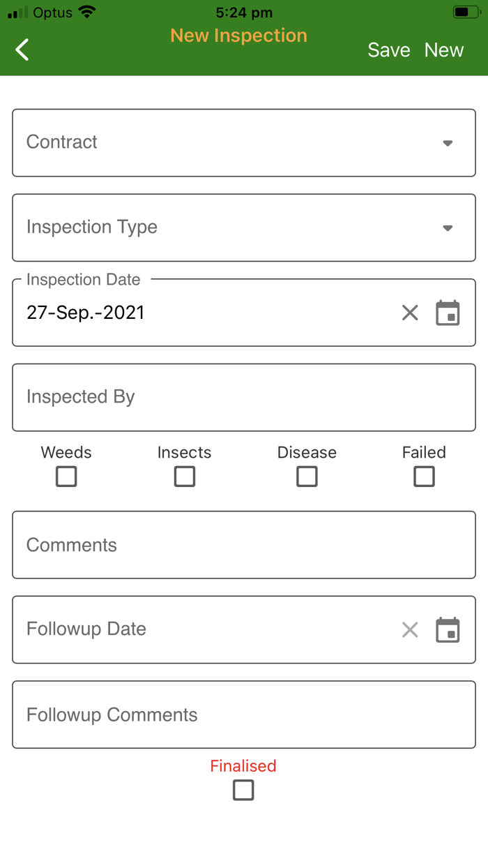488x868 pixels.
Task: Enable the Insects checkbox
Action: (x=185, y=477)
